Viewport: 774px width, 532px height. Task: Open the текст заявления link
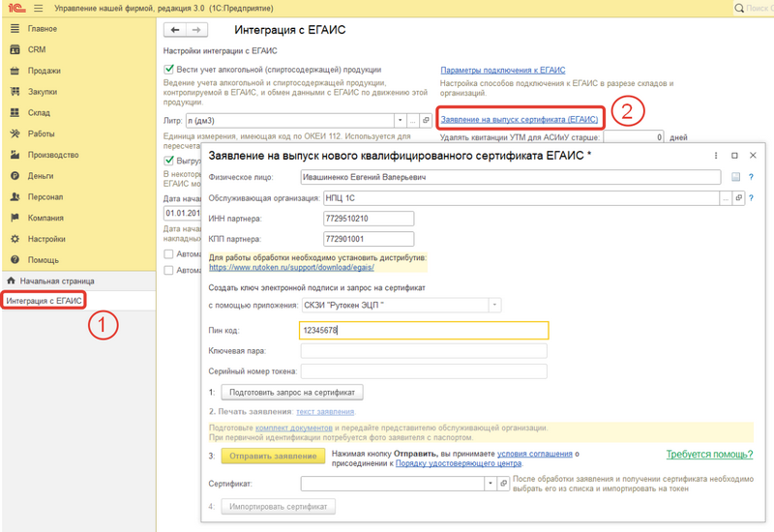[x=325, y=412]
